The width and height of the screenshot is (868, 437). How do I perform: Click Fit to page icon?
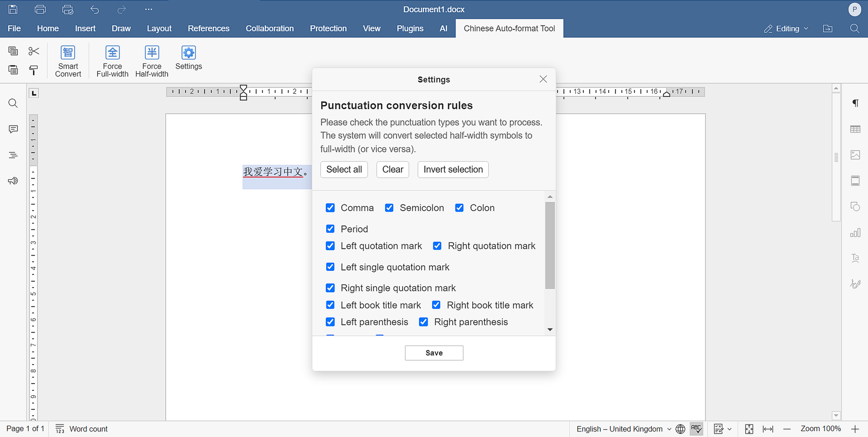click(x=749, y=429)
